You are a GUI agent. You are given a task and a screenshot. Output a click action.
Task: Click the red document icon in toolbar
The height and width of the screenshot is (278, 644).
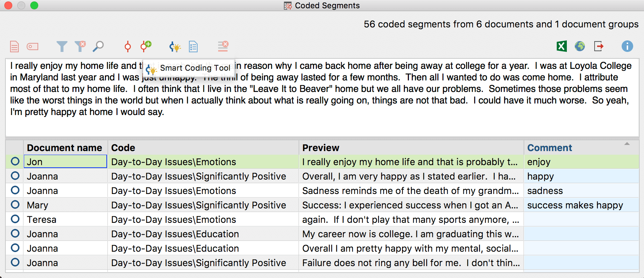14,47
